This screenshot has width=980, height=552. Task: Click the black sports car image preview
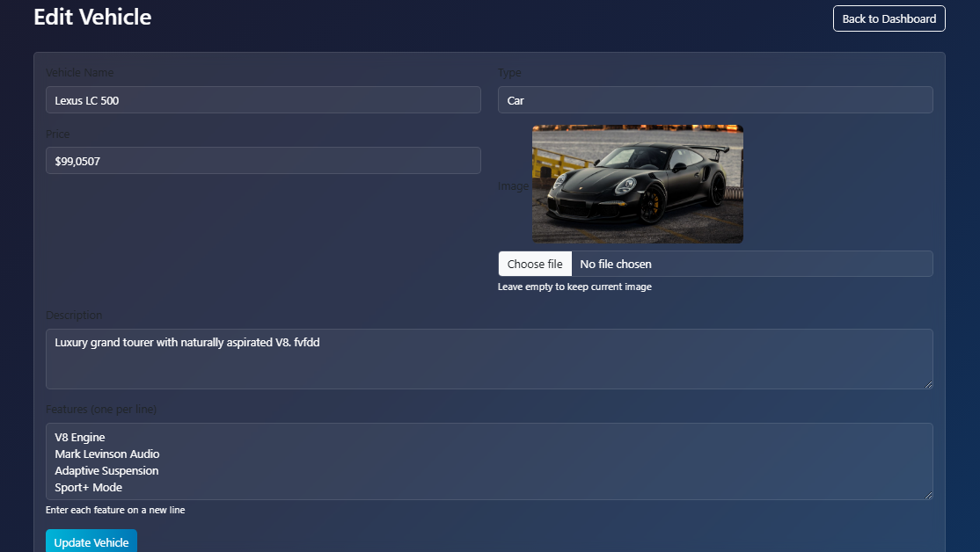(x=637, y=184)
